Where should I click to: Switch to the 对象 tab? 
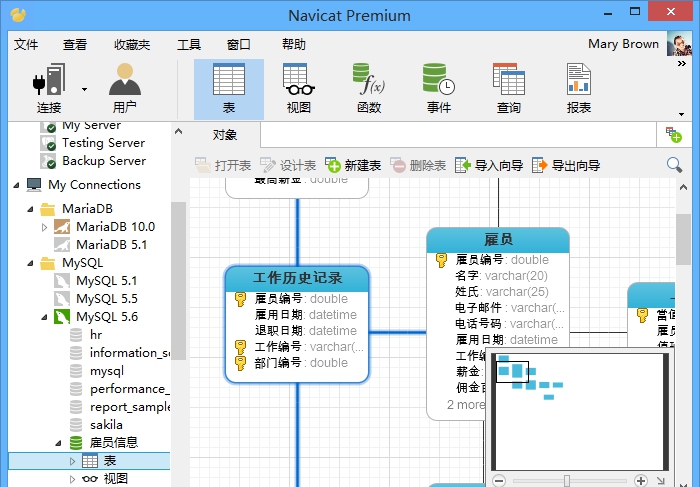pyautogui.click(x=225, y=135)
